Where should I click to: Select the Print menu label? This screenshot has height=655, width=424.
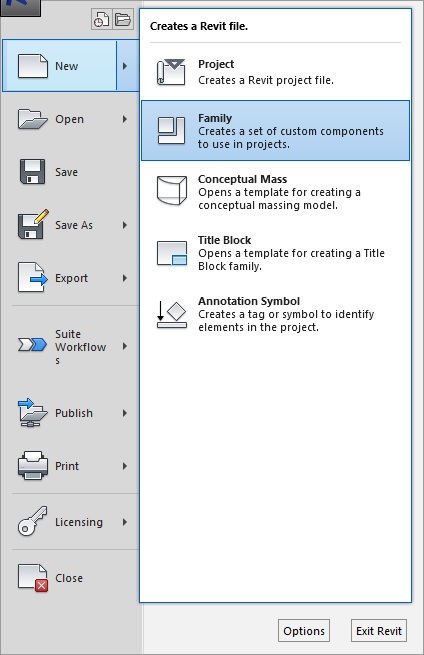click(67, 466)
